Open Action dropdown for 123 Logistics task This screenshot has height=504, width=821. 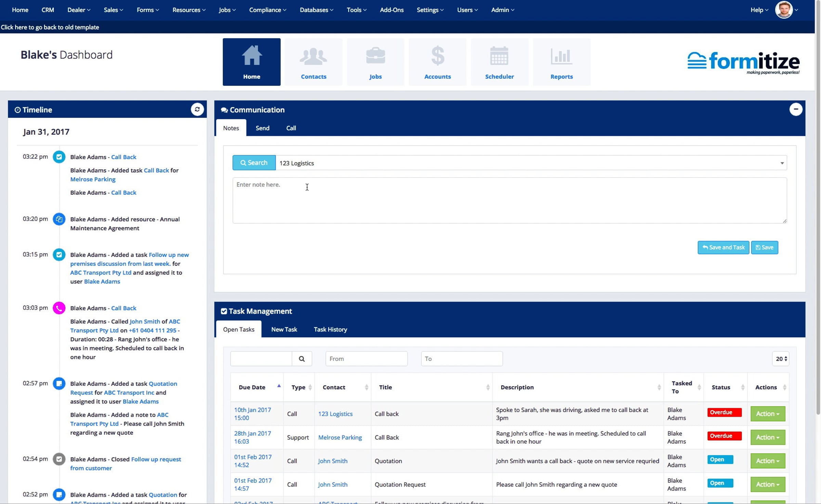767,414
